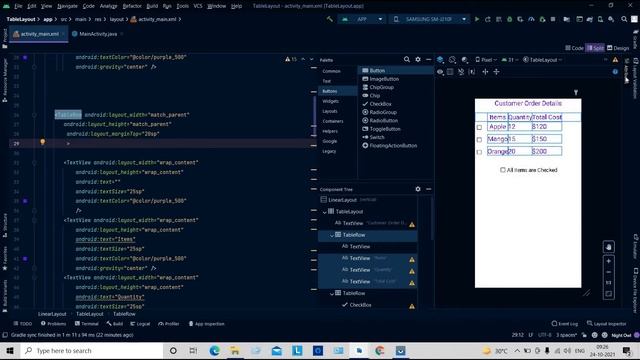Open Component Tree settings gear
The image size is (640, 360).
click(x=418, y=189)
